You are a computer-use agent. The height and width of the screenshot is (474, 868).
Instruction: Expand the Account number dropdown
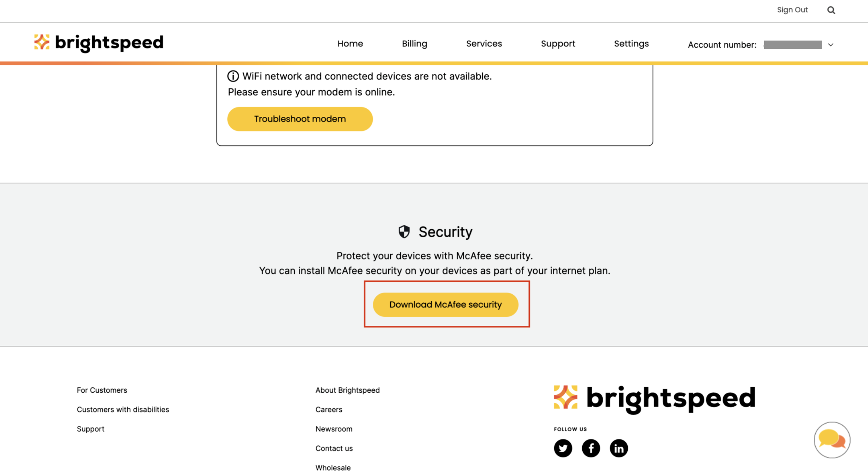830,44
